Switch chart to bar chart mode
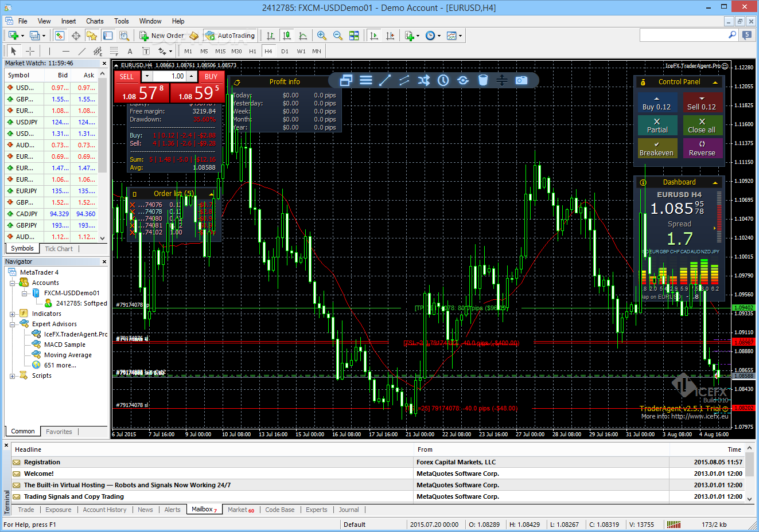Screen dimensions: 759x532 click(x=271, y=36)
